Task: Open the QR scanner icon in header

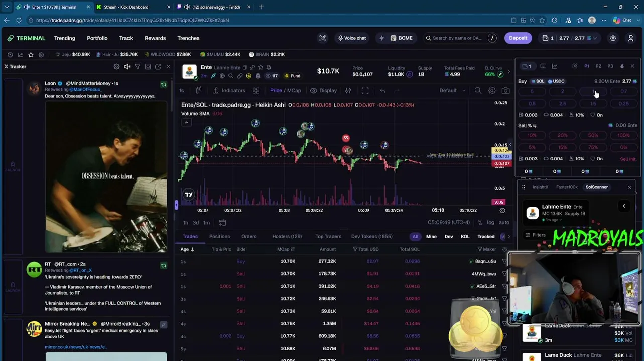Action: (323, 38)
